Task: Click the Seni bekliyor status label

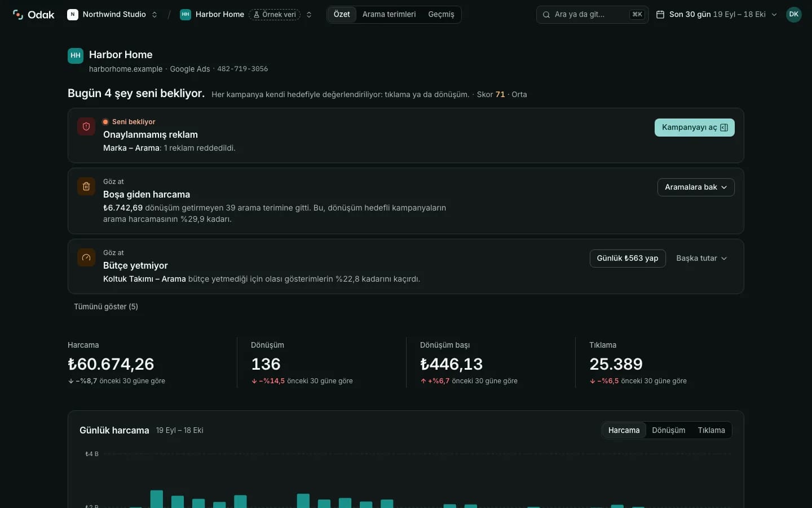Action: [x=134, y=122]
